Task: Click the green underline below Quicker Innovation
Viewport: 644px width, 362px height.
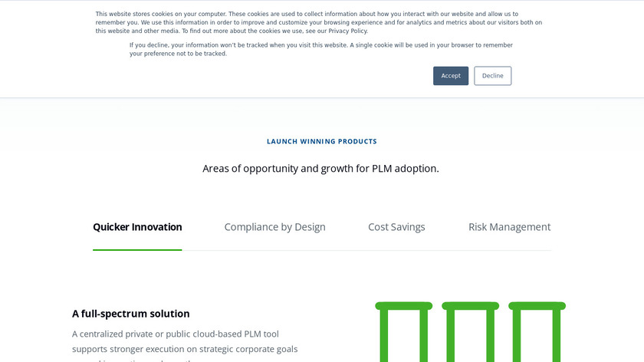Action: click(x=137, y=250)
